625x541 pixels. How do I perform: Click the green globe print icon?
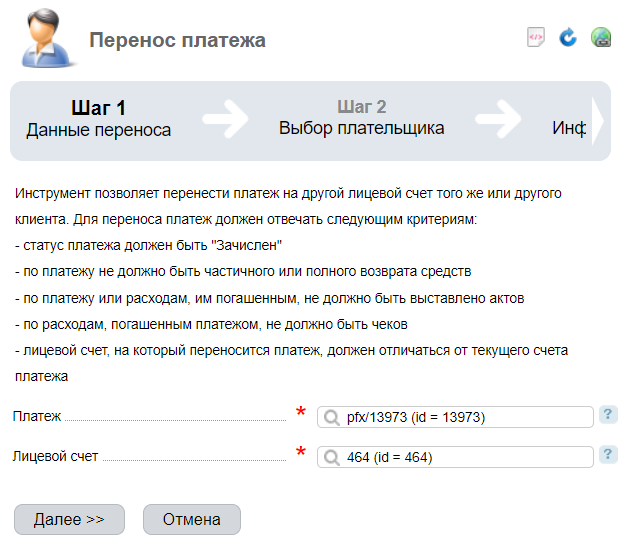[601, 37]
